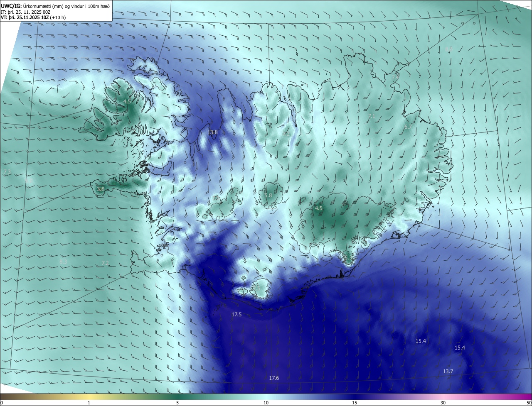The height and width of the screenshot is (406, 532).
Task: Click the 8.3 value in the southwest sea
Action: tap(63, 262)
